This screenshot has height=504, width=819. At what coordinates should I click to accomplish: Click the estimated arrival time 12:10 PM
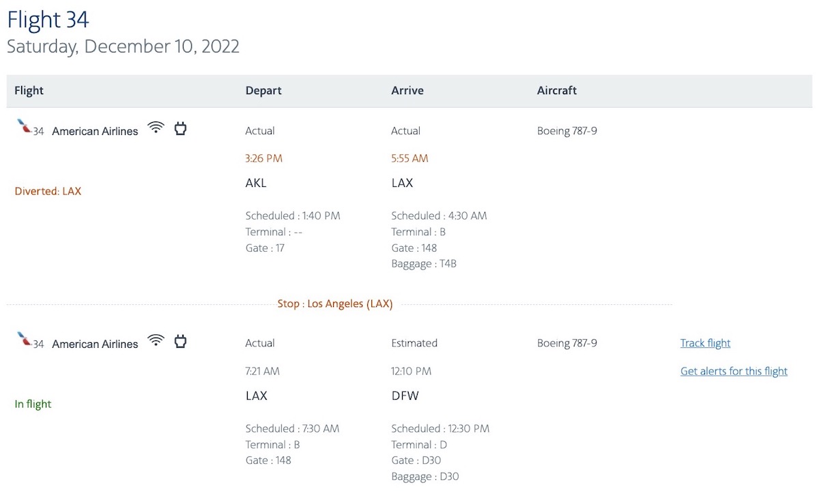point(411,371)
